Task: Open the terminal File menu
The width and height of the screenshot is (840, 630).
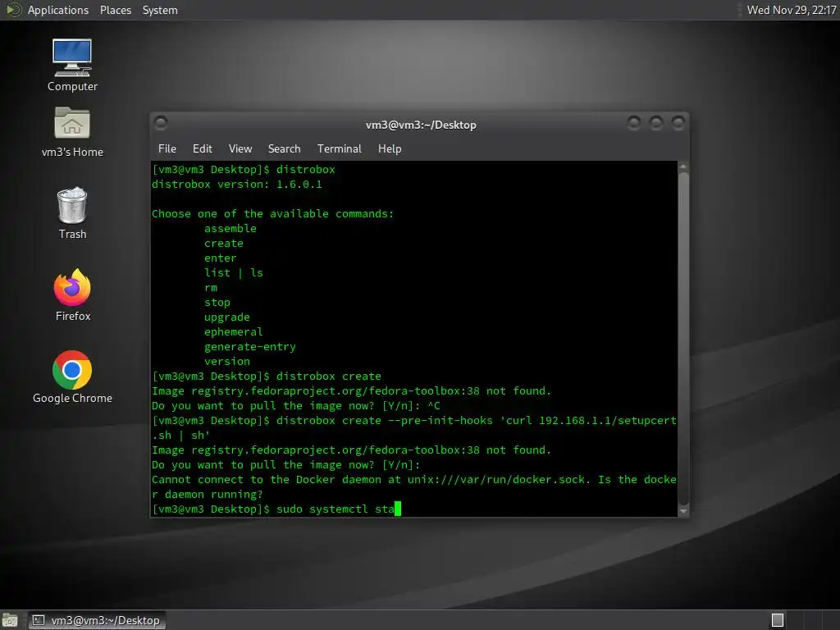Action: [167, 149]
